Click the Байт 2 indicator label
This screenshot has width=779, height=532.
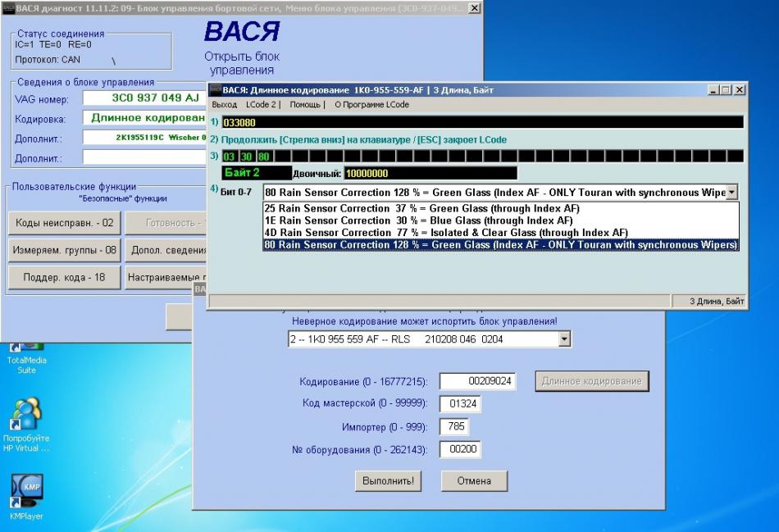(257, 173)
